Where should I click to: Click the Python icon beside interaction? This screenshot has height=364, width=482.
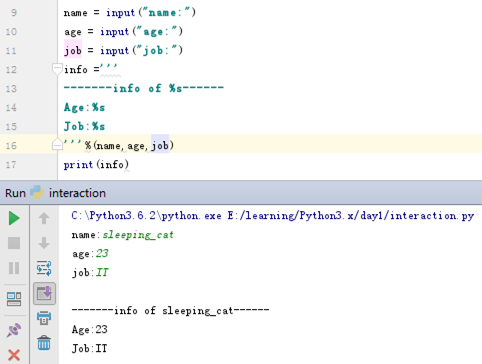[x=37, y=193]
